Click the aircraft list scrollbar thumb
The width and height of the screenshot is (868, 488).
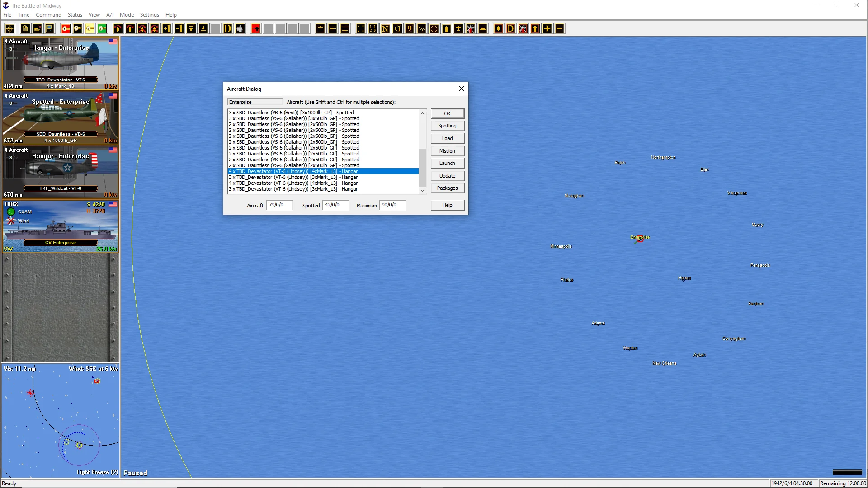423,168
